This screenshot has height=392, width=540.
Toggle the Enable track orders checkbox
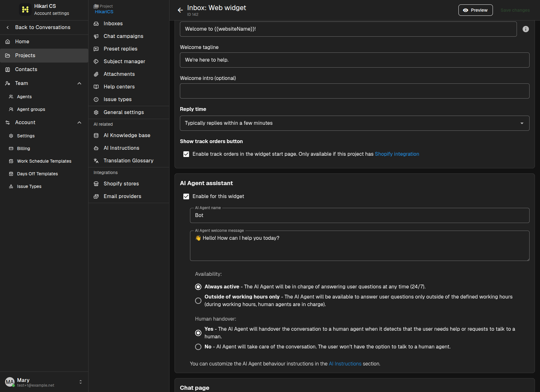tap(186, 154)
